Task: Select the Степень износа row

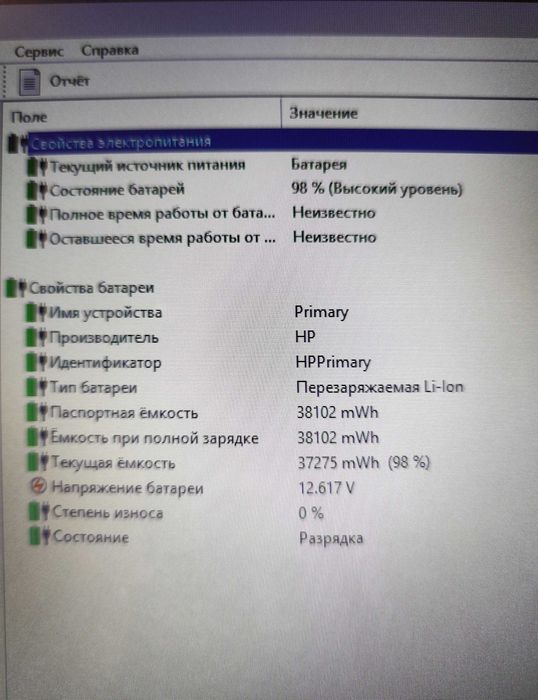Action: tap(108, 512)
